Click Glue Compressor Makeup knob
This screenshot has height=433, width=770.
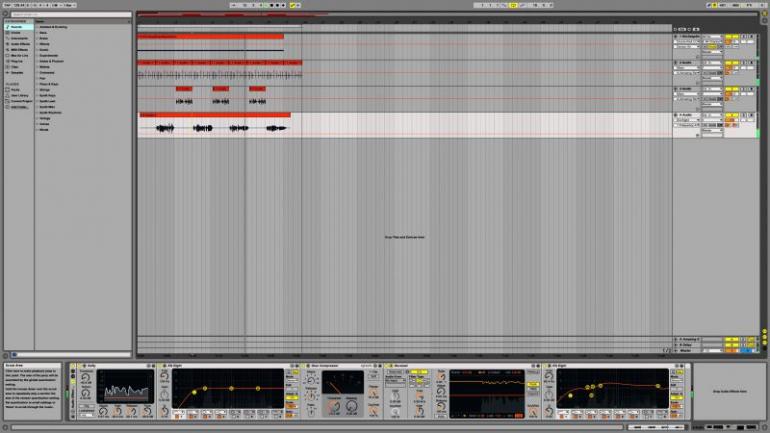352,406
